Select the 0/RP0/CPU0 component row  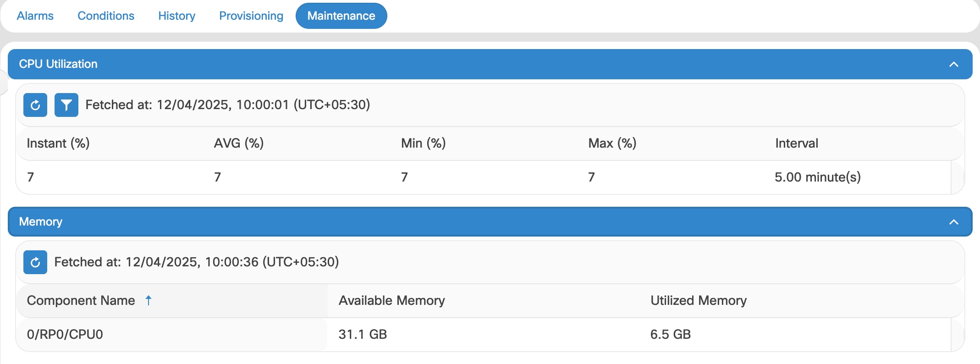tap(65, 335)
